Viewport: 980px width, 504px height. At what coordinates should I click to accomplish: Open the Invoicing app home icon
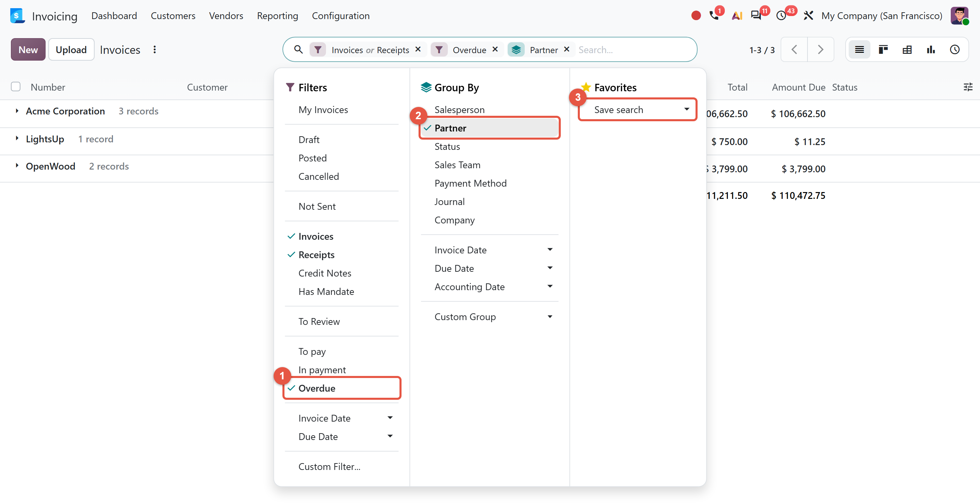17,16
